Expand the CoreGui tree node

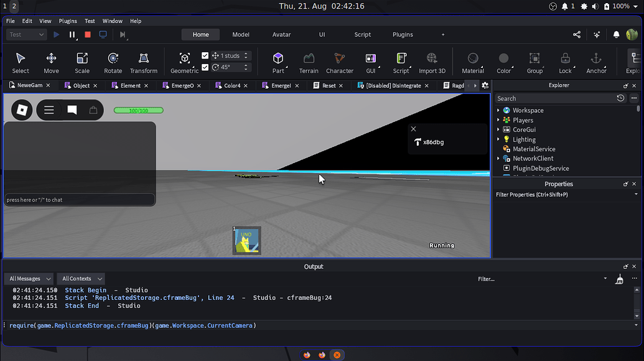[x=498, y=129]
